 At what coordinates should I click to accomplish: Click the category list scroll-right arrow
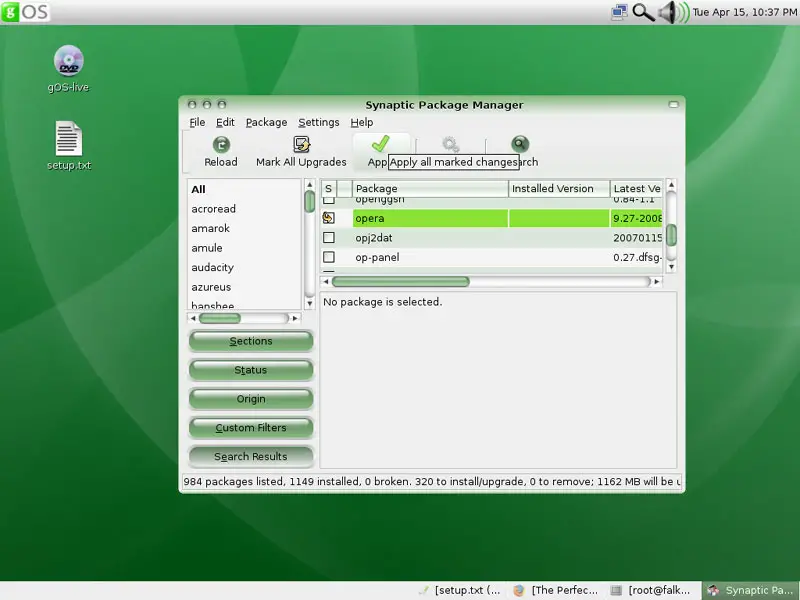click(x=294, y=318)
